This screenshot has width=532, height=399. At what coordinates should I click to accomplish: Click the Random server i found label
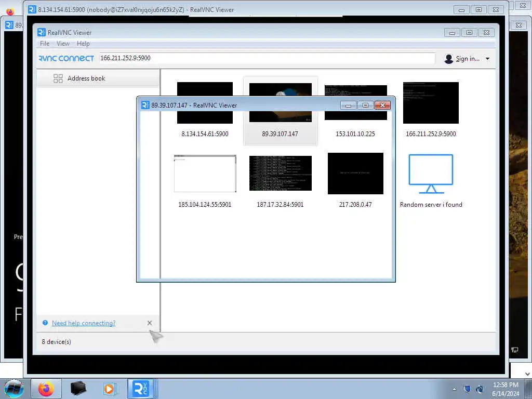coord(431,204)
